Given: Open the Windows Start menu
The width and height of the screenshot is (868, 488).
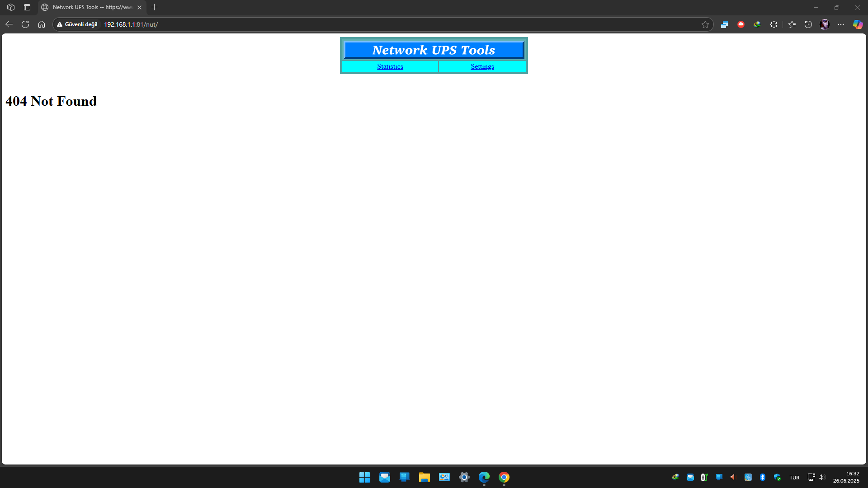Looking at the screenshot, I should pos(364,477).
